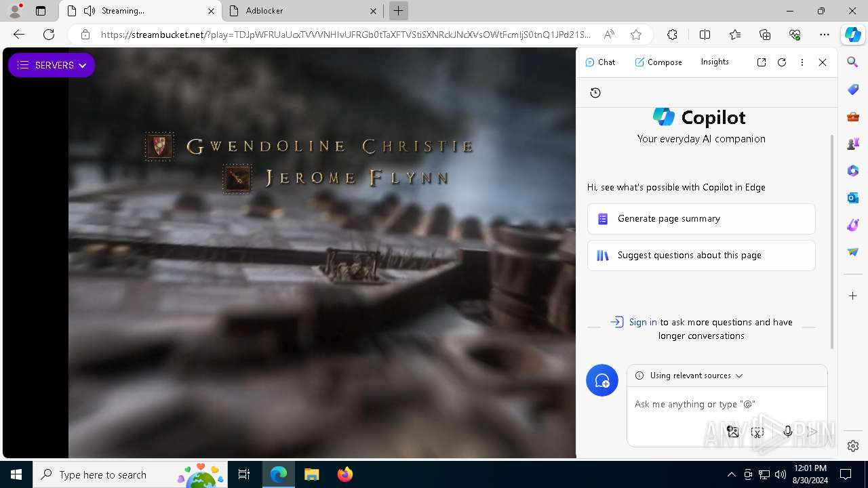The height and width of the screenshot is (488, 868).
Task: Select the Streaming tab
Action: click(140, 11)
